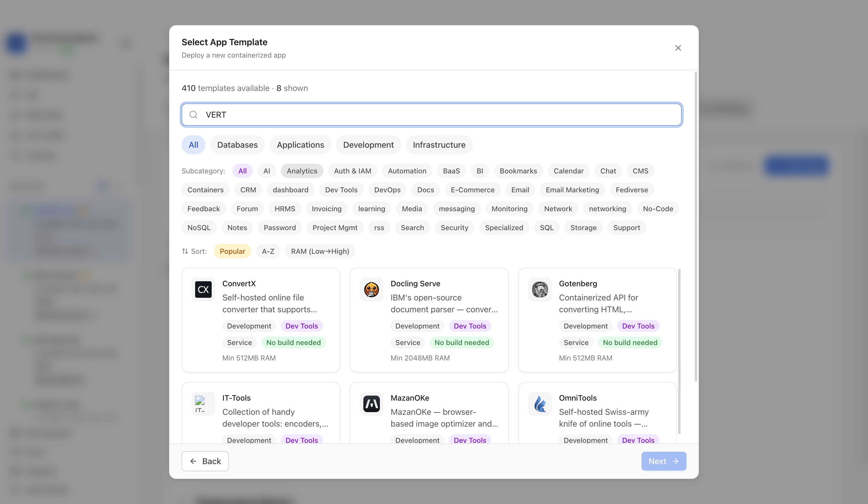The width and height of the screenshot is (868, 504).
Task: Filter by Containers subcategory
Action: 205,190
